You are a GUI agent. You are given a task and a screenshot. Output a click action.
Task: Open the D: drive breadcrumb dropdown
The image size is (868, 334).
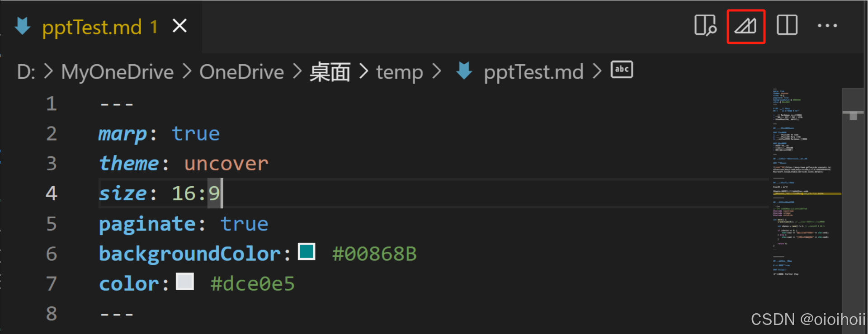click(x=26, y=72)
